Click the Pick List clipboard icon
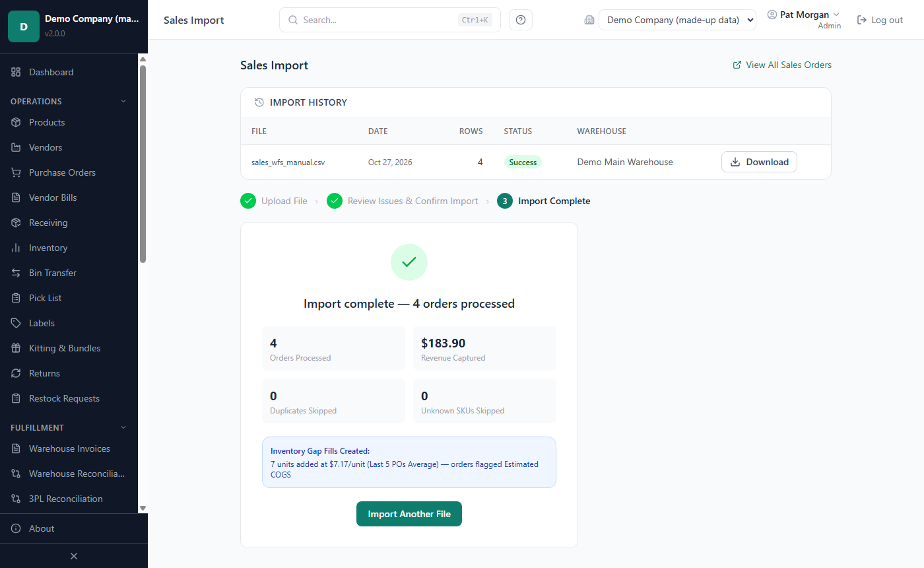924x568 pixels. point(16,298)
